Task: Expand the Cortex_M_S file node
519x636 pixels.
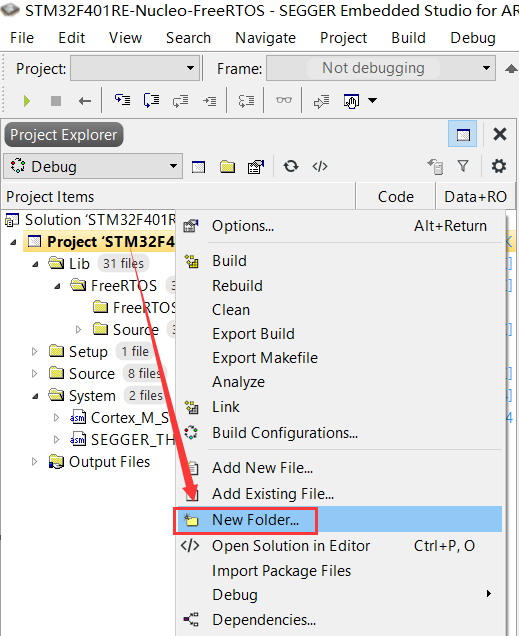Action: coord(57,417)
